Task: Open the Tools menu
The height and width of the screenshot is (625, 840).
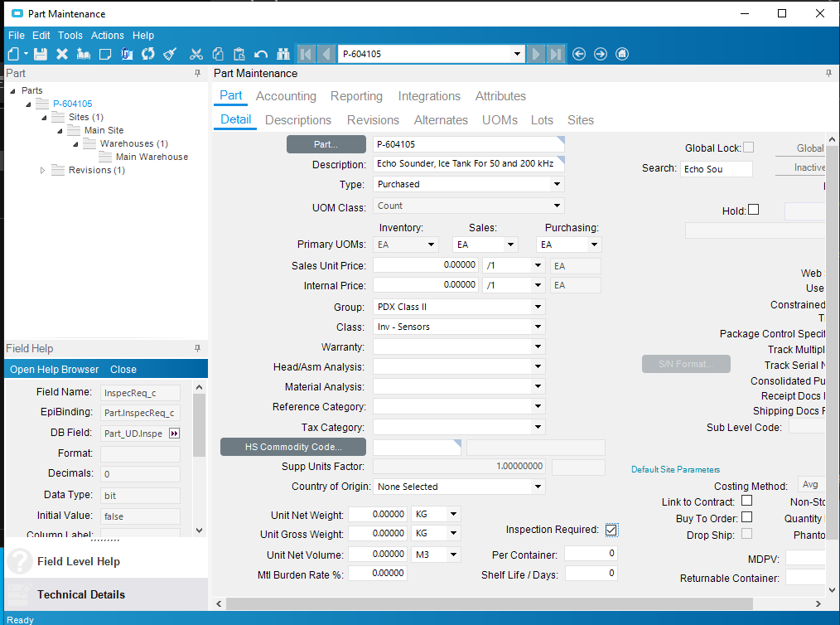Action: click(x=70, y=36)
